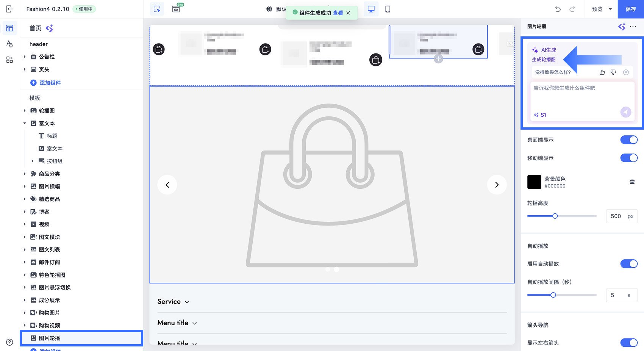The width and height of the screenshot is (644, 351).
Task: Open the more options ellipsis in 图片轮播 panel
Action: click(x=633, y=27)
